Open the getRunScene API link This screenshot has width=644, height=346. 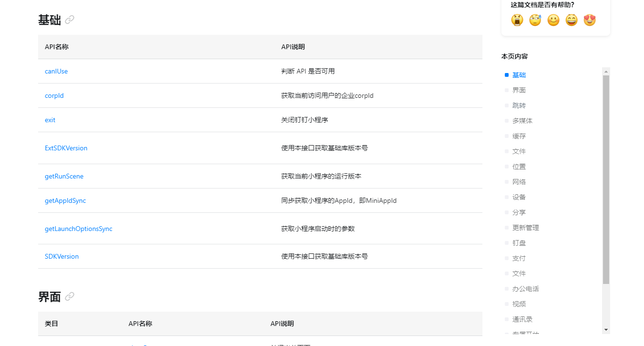click(x=64, y=176)
